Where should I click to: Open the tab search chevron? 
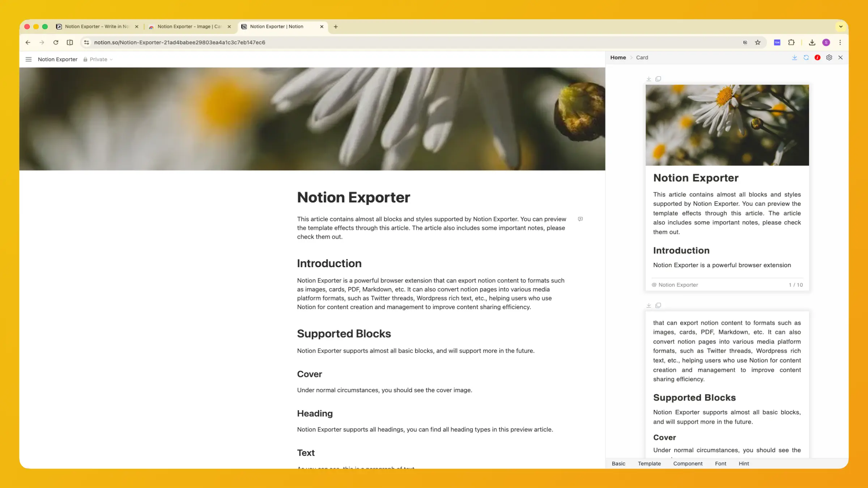(x=841, y=26)
